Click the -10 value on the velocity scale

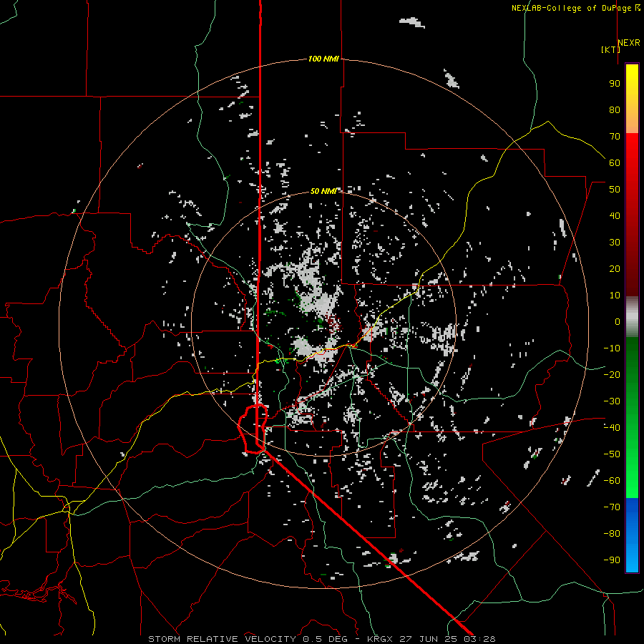coord(612,348)
